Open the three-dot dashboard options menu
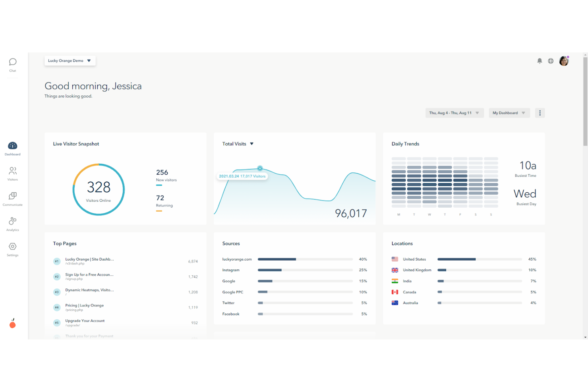This screenshot has width=588, height=392. (540, 113)
